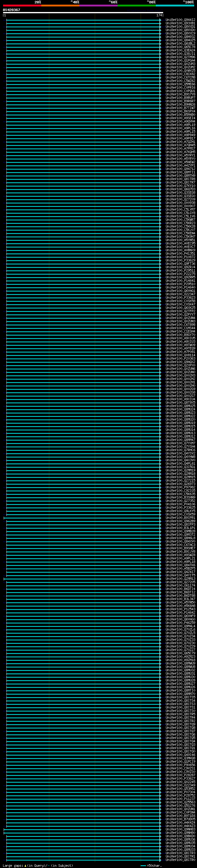Open hit UniRef100_A4ZYP1
Image resolution: width=197 pixels, height=868 pixels.
[x=180, y=165]
